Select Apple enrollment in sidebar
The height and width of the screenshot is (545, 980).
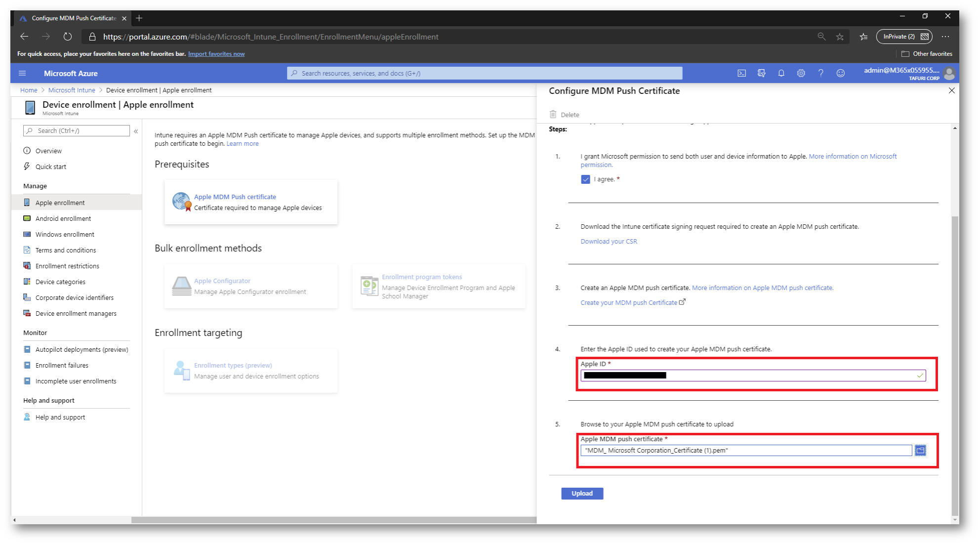(x=76, y=203)
